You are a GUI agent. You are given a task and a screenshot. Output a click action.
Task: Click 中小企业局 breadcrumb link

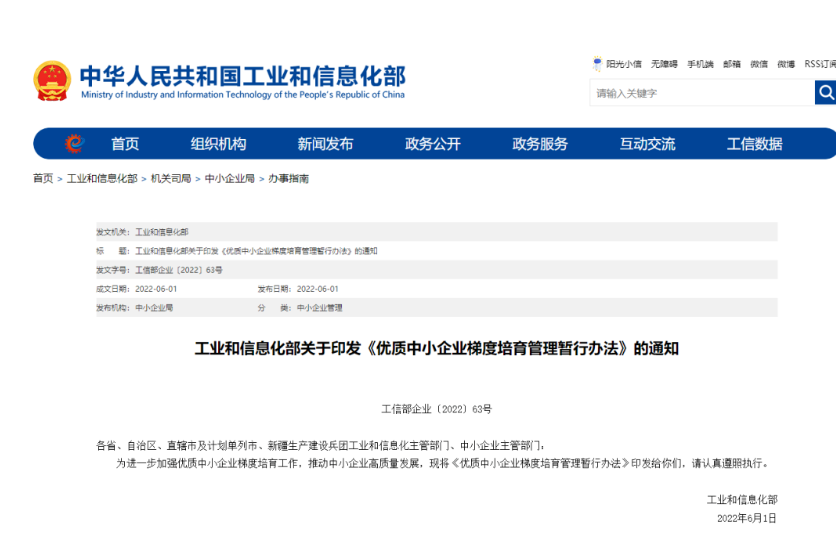coord(230,179)
